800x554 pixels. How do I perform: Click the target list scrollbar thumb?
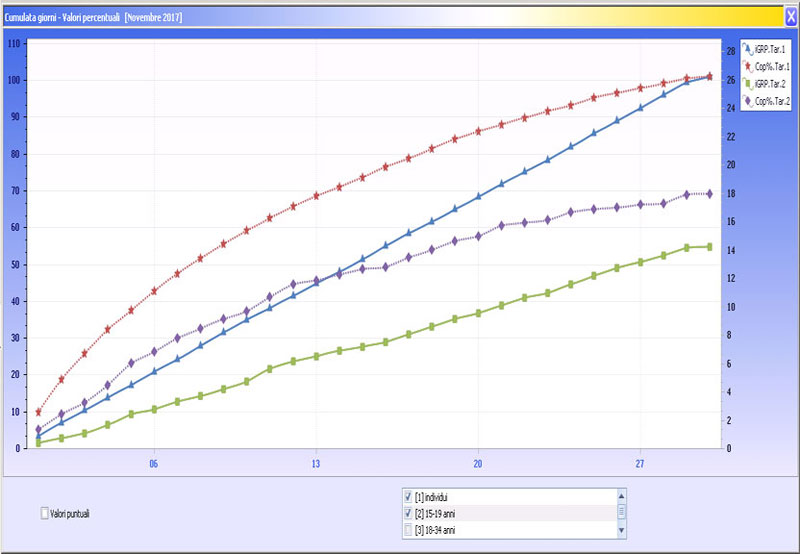pyautogui.click(x=621, y=511)
